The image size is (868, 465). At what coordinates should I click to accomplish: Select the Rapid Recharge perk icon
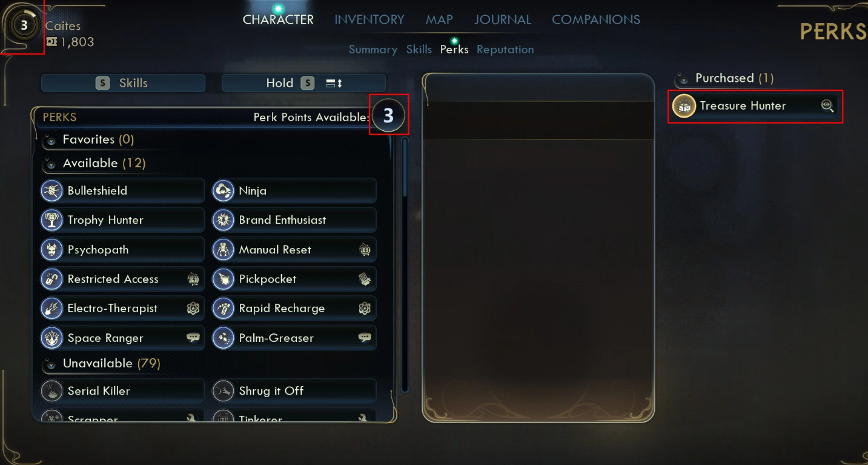tap(224, 309)
